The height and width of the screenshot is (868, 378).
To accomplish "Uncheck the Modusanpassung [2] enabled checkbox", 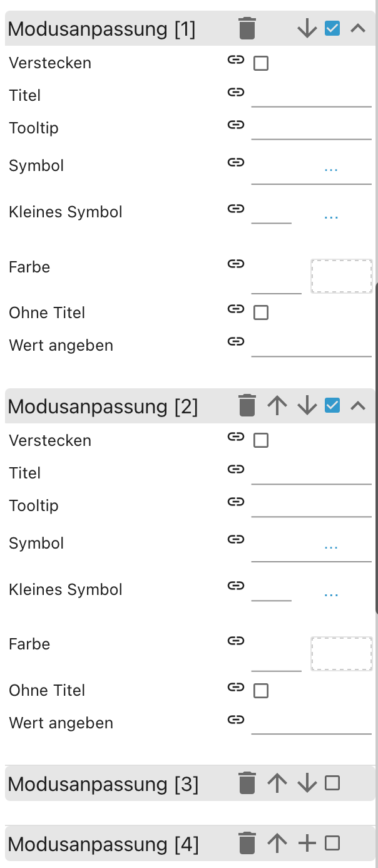I will coord(332,406).
